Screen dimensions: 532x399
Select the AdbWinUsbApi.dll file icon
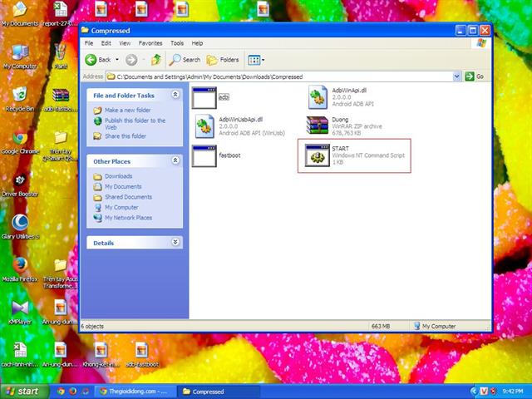[x=204, y=126]
